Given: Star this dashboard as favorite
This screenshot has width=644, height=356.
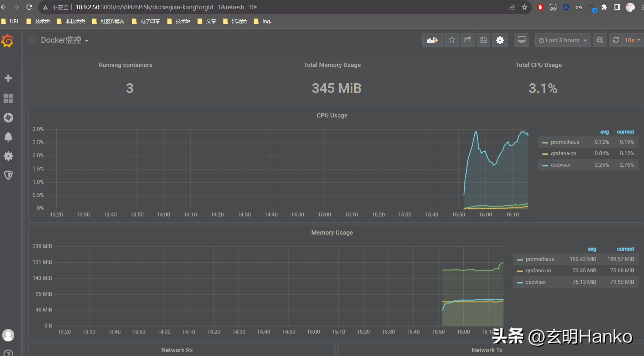Looking at the screenshot, I should (x=452, y=40).
